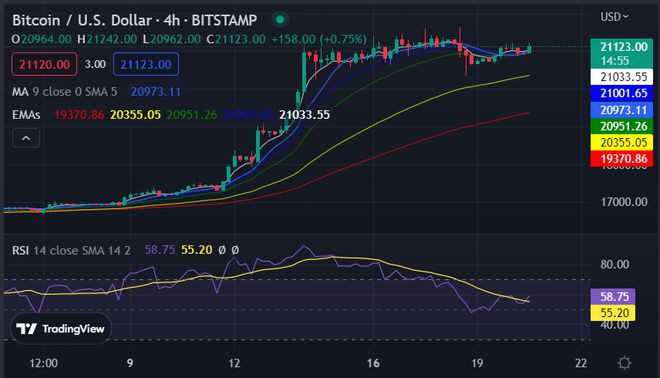Click the dark blue 21001.65 price label
Viewport: 660px width, 378px height.
622,93
